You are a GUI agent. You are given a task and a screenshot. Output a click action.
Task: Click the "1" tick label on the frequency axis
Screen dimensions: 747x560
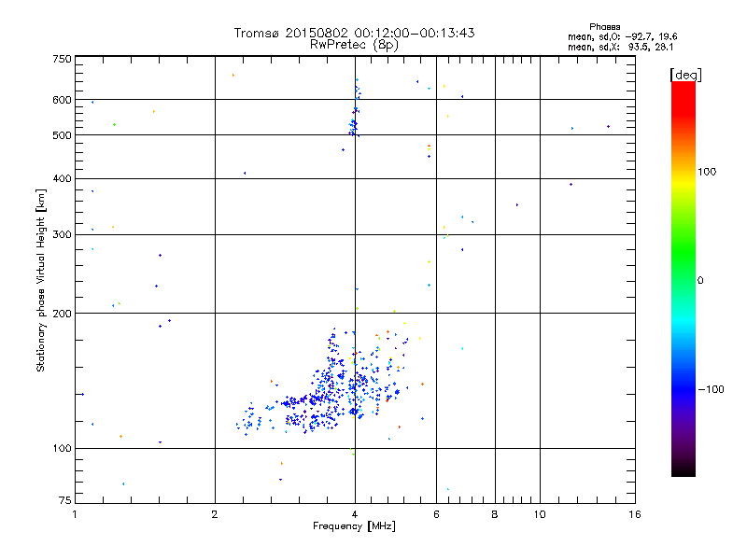pos(75,514)
